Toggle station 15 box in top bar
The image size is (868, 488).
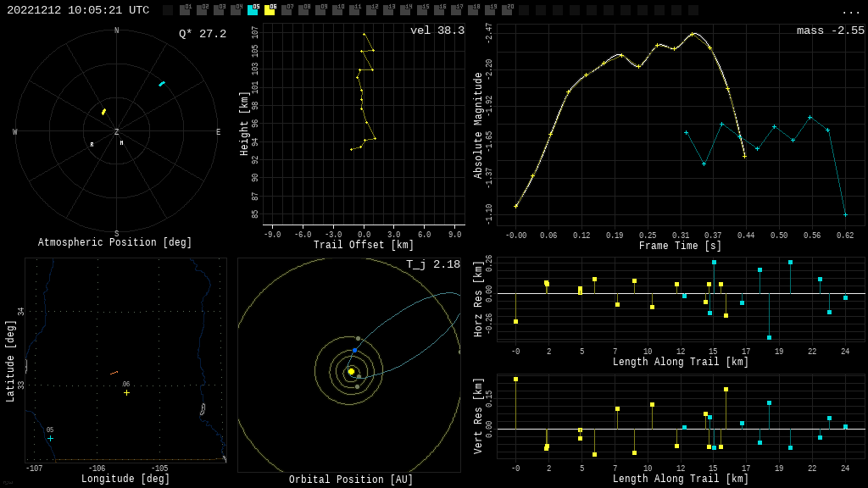coord(422,10)
